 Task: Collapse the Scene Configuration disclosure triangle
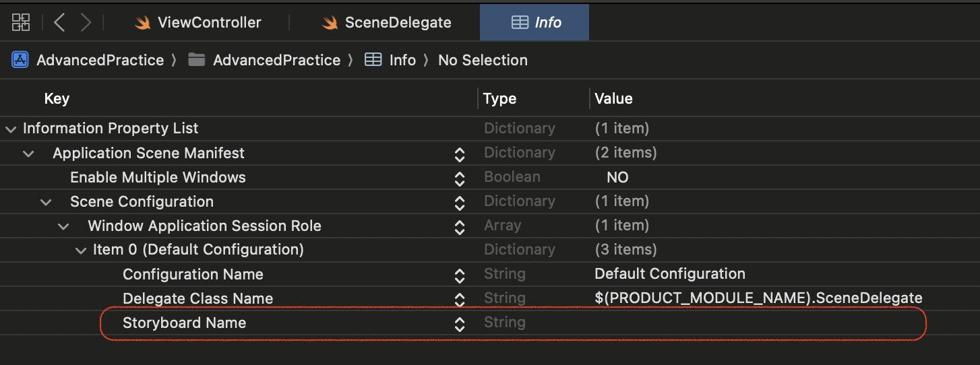(46, 202)
